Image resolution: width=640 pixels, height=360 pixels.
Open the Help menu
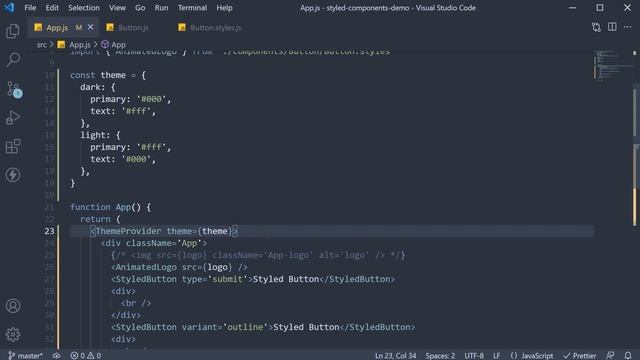pos(224,8)
